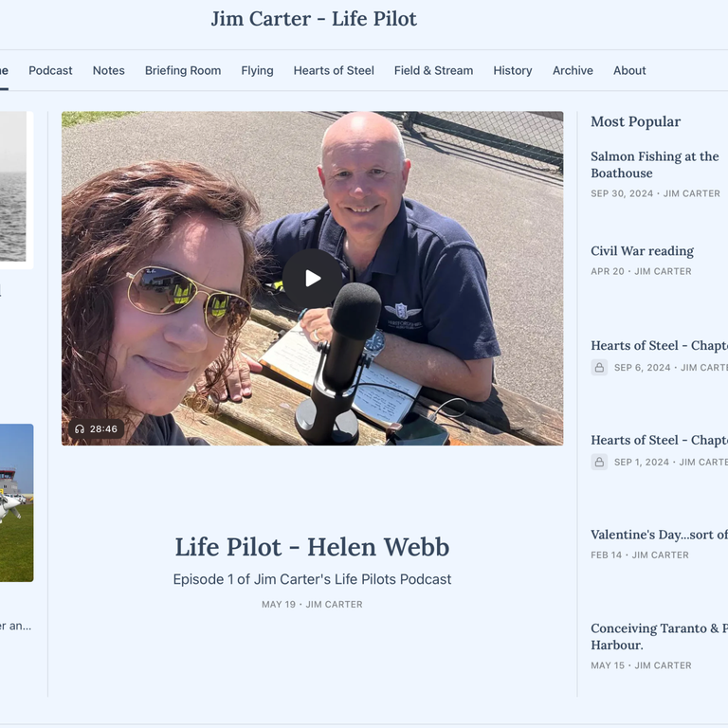Screen dimensions: 728x728
Task: Open the Hearts of Steel section
Action: click(x=334, y=70)
